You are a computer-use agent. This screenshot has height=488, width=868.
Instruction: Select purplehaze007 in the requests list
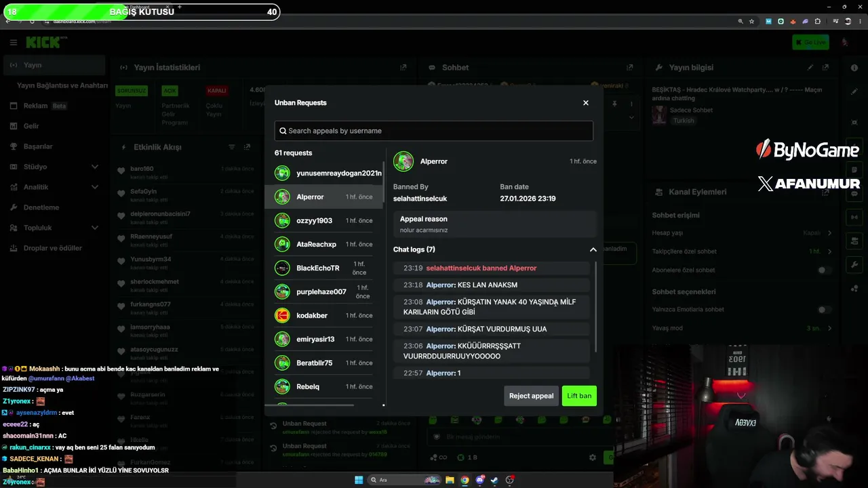(323, 291)
